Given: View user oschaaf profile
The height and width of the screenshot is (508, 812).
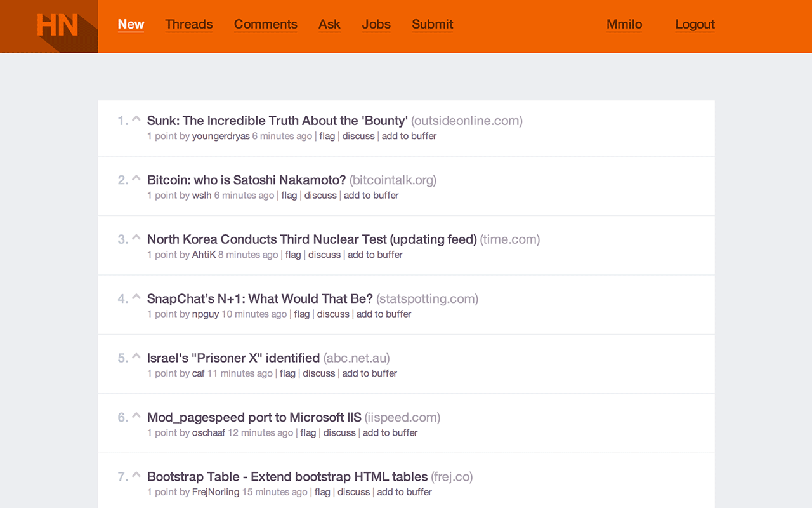Looking at the screenshot, I should (209, 433).
